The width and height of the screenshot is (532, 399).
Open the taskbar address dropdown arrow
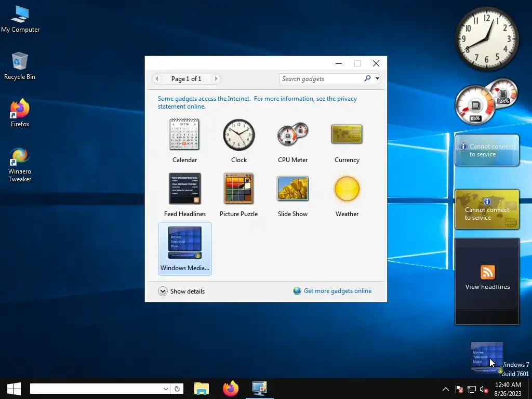click(x=166, y=389)
